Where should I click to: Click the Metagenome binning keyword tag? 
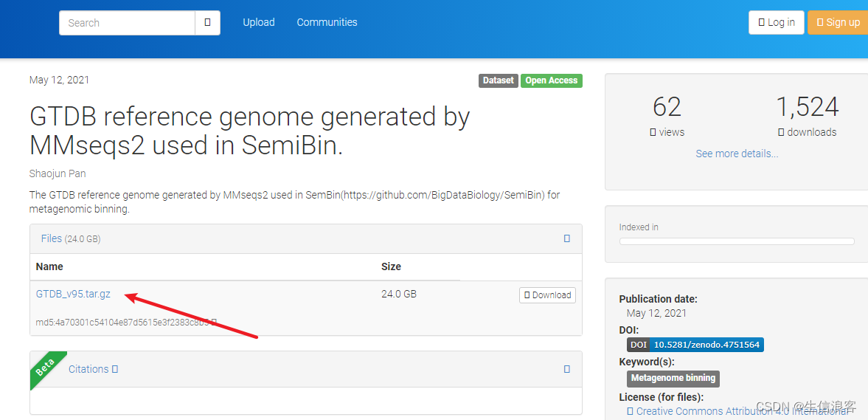[673, 378]
